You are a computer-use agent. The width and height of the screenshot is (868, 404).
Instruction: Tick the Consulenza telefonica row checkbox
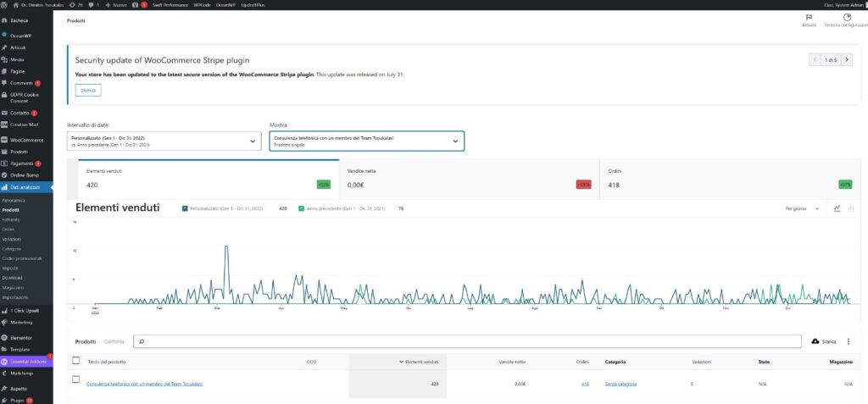tap(75, 379)
